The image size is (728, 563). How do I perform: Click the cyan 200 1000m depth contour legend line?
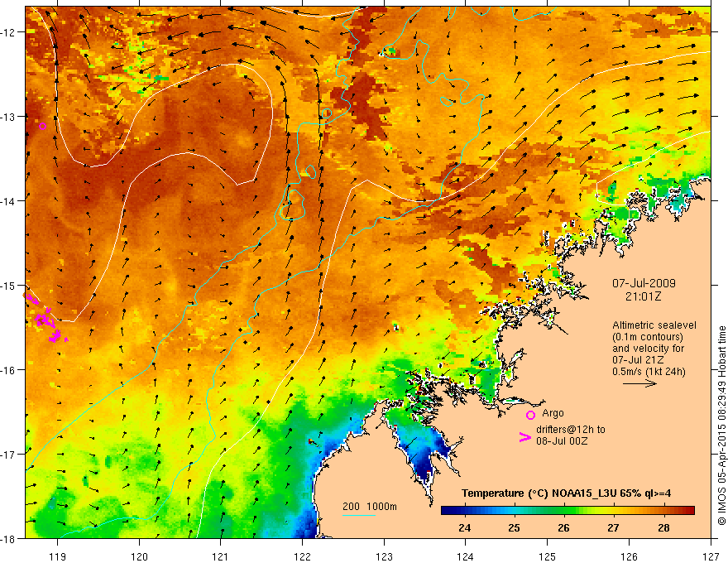[x=359, y=515]
